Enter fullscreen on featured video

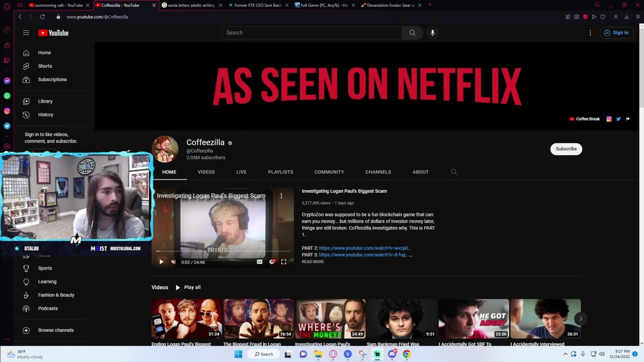tap(284, 262)
